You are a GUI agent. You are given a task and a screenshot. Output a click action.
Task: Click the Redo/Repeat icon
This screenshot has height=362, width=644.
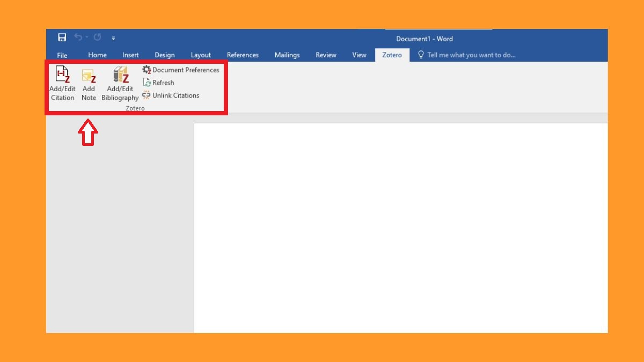(97, 38)
